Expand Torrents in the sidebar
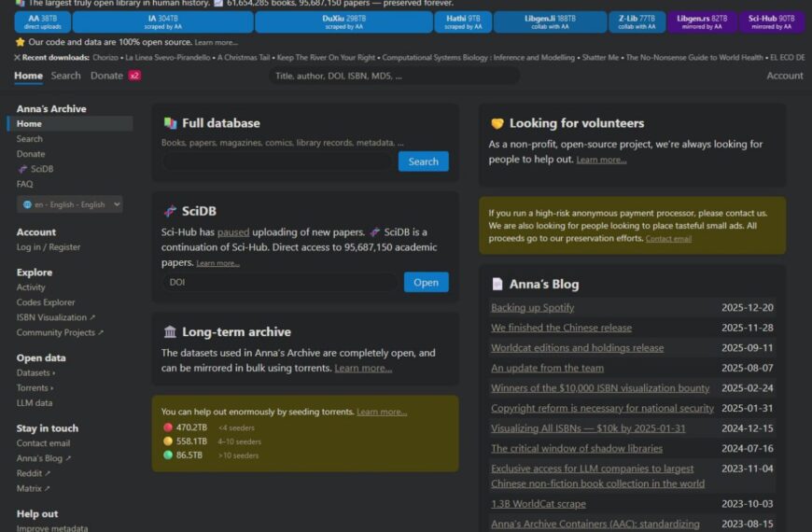Image resolution: width=812 pixels, height=532 pixels. (x=35, y=388)
